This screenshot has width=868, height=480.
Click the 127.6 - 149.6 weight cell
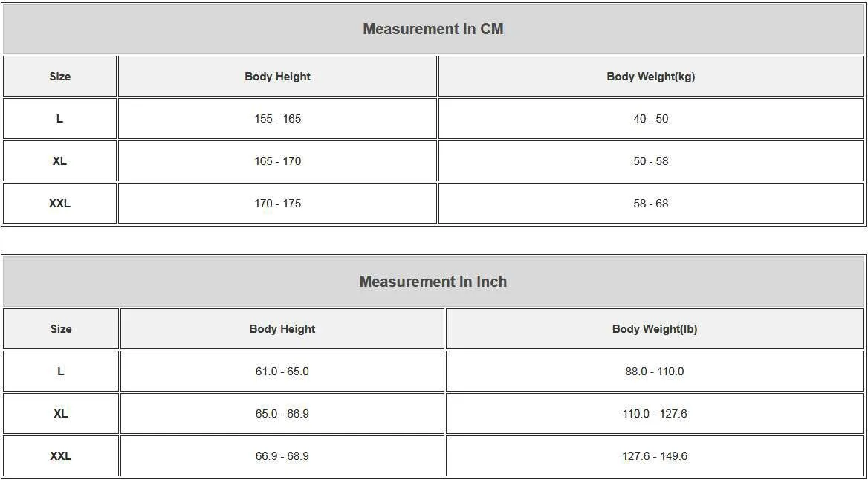click(655, 456)
